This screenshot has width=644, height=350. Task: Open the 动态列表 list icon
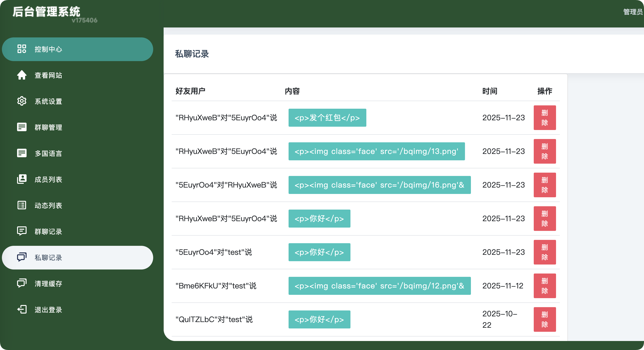coord(22,205)
